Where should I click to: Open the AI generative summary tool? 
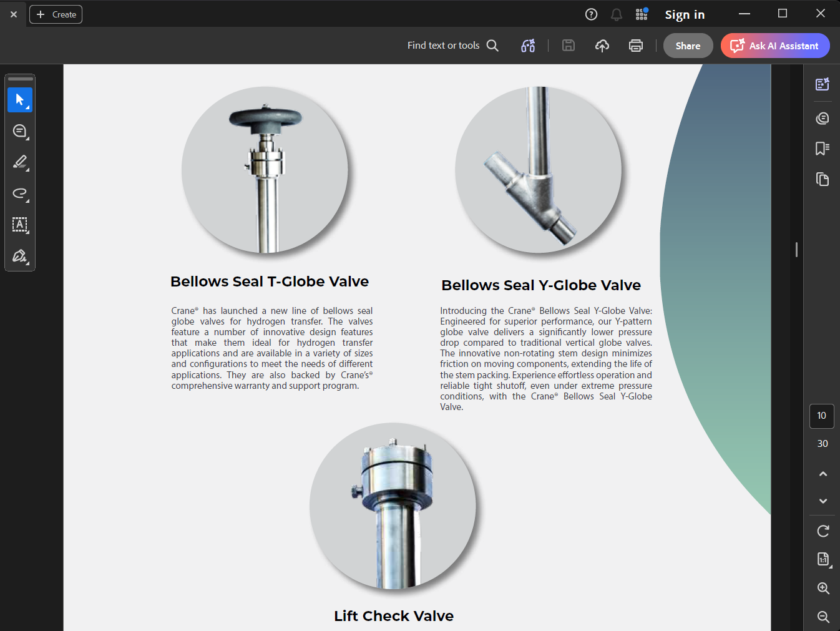coord(528,46)
